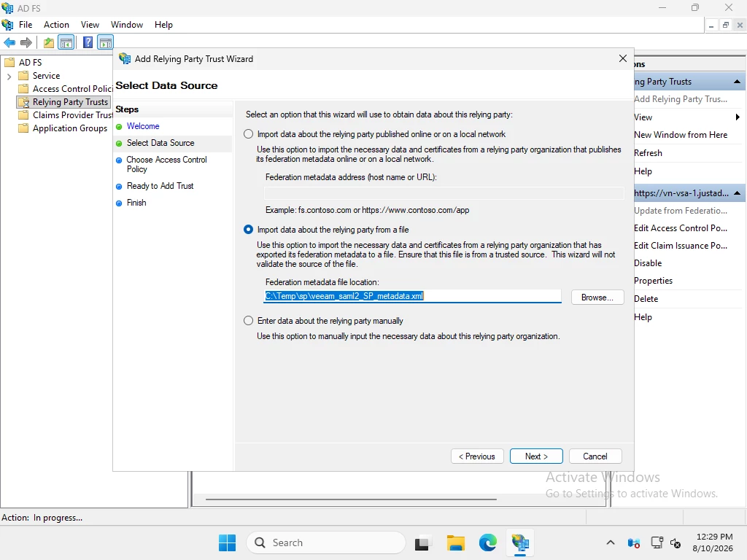Screen dimensions: 747x560
Task: Open the File menu
Action: (26, 25)
